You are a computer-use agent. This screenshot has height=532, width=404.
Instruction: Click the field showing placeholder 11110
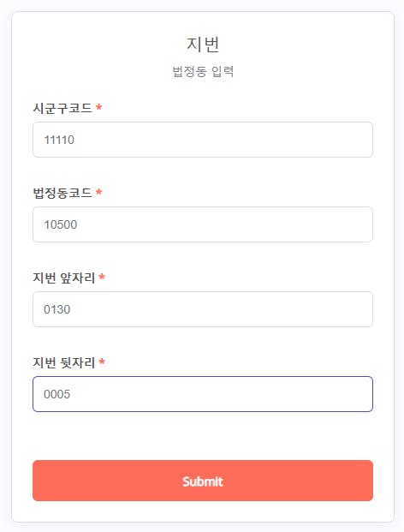click(x=203, y=140)
